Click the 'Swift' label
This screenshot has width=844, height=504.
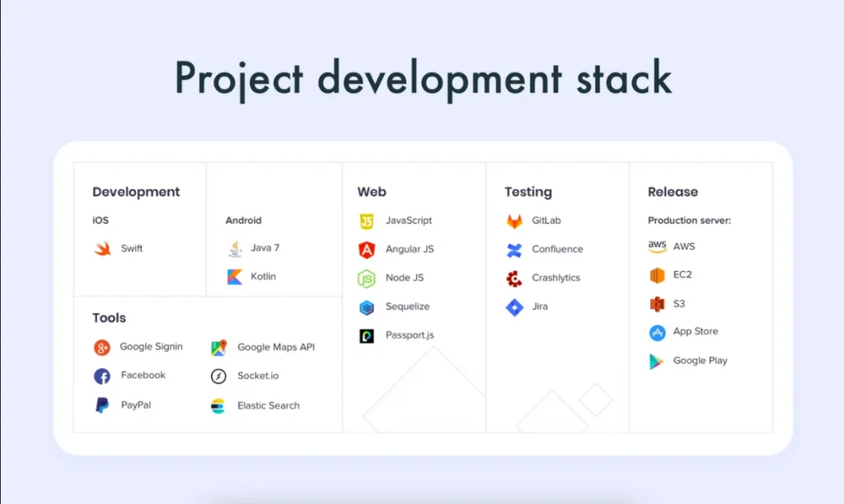coord(132,249)
